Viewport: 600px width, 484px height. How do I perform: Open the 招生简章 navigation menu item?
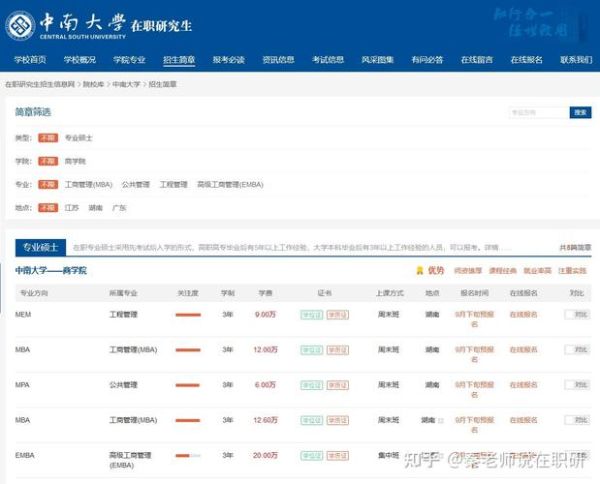pos(178,59)
